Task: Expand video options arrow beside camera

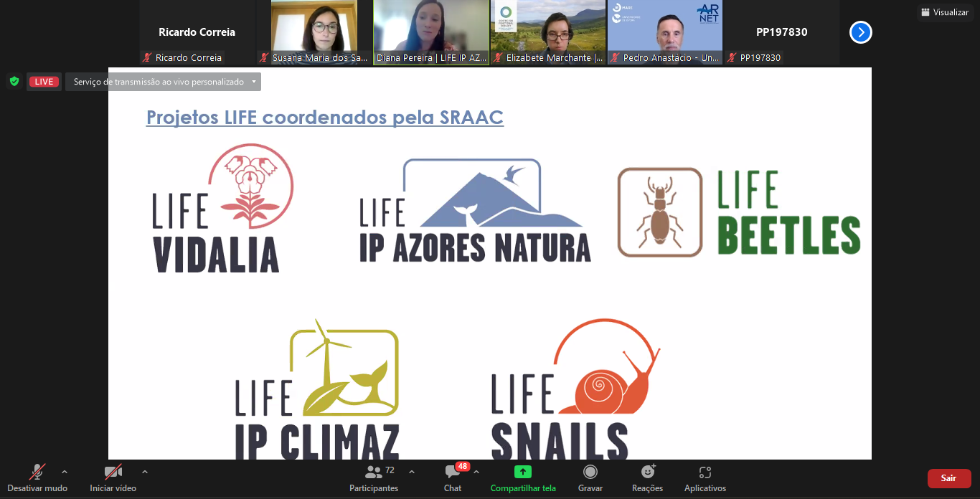Action: tap(145, 472)
